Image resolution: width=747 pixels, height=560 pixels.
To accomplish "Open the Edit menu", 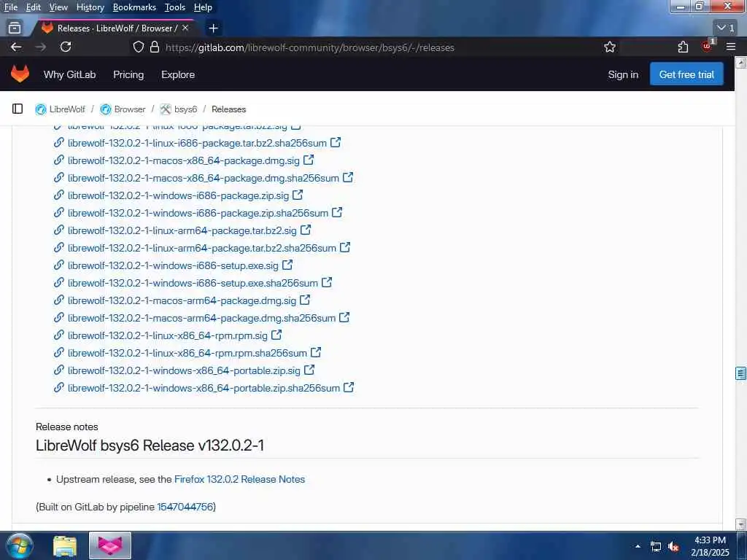I will 34,7.
